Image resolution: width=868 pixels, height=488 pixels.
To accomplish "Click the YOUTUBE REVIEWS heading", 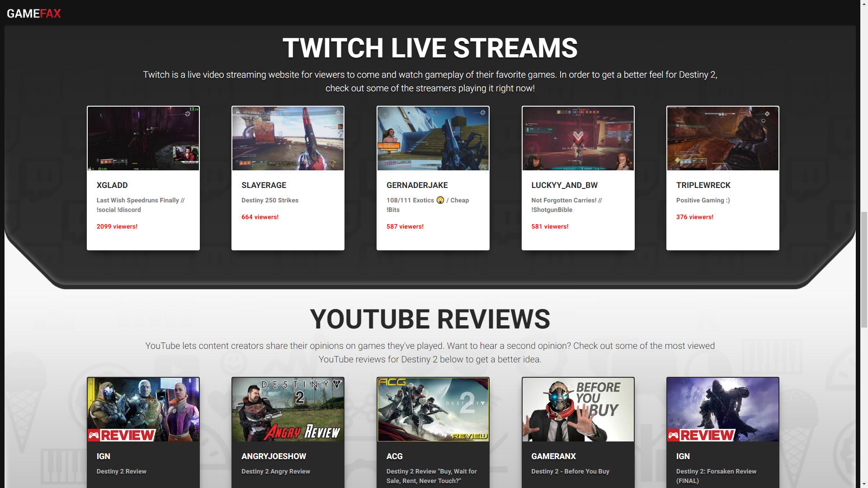I will pos(430,319).
